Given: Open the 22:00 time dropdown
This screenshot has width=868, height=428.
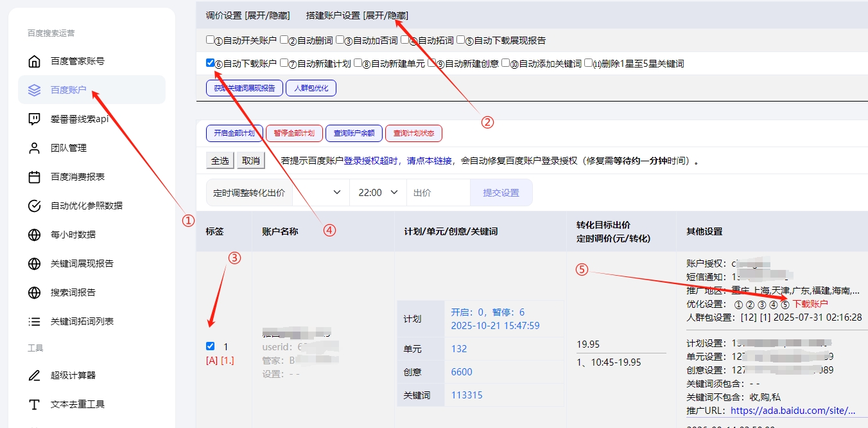Looking at the screenshot, I should (x=378, y=193).
